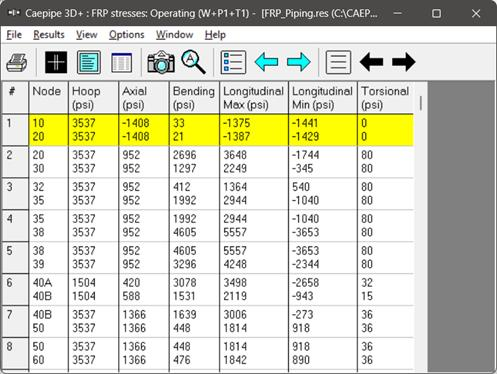Viewport: 497px width, 374px height.
Task: Click the black left arrow button
Action: [371, 62]
